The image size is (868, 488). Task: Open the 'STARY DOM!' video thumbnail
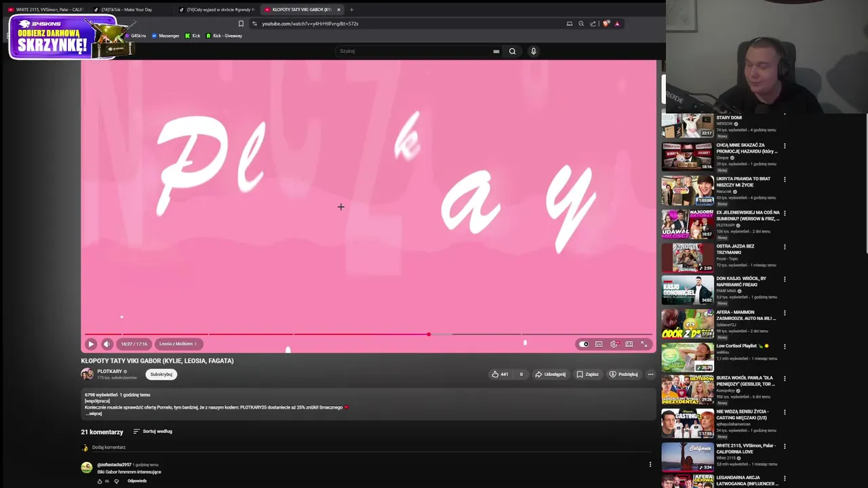(x=688, y=126)
